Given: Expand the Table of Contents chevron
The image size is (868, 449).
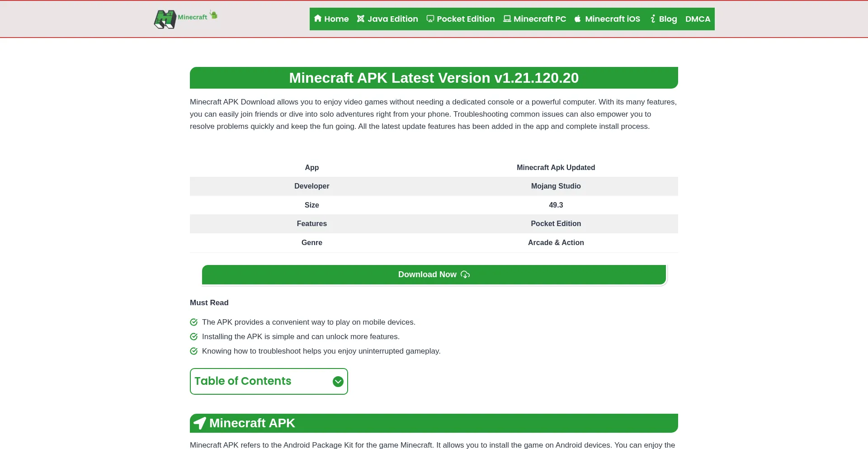Looking at the screenshot, I should click(338, 382).
